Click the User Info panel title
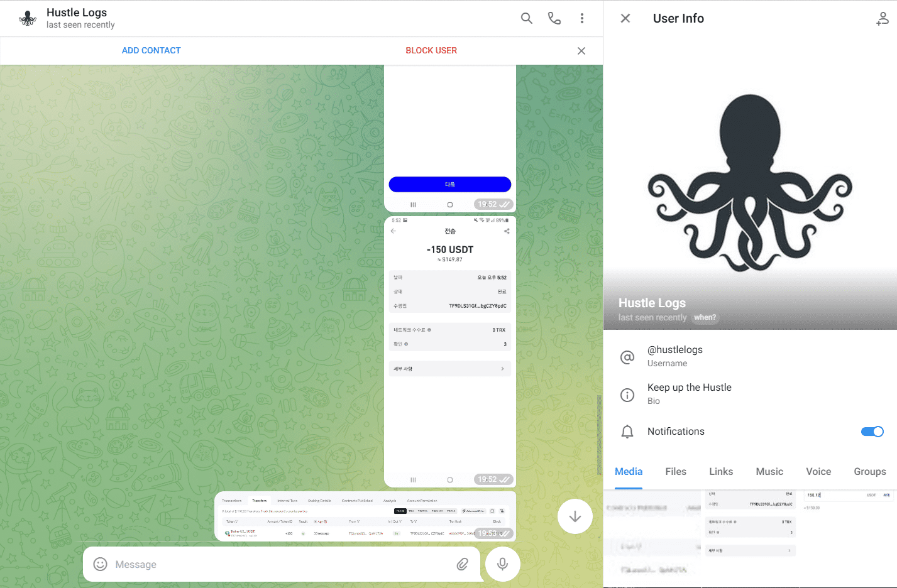Viewport: 897px width, 588px height. click(678, 18)
